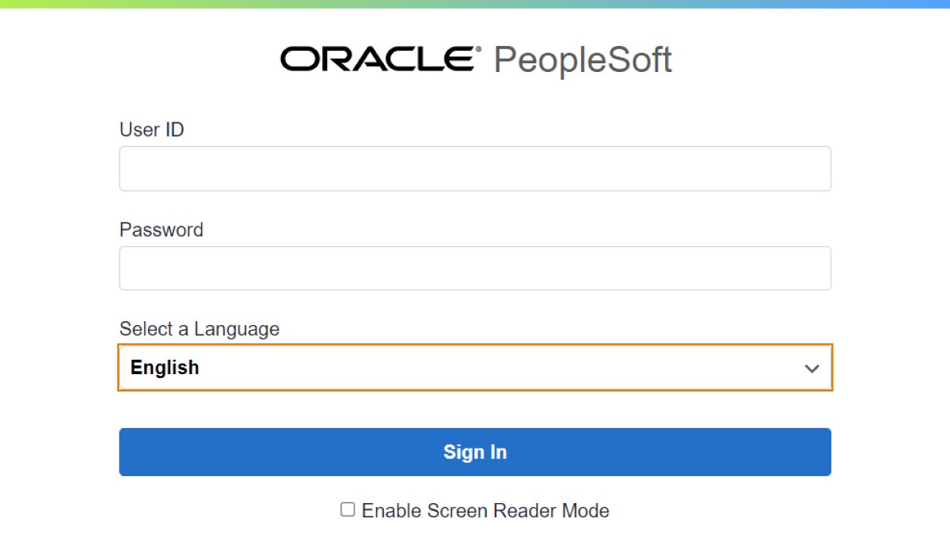Click the User ID input field

475,168
